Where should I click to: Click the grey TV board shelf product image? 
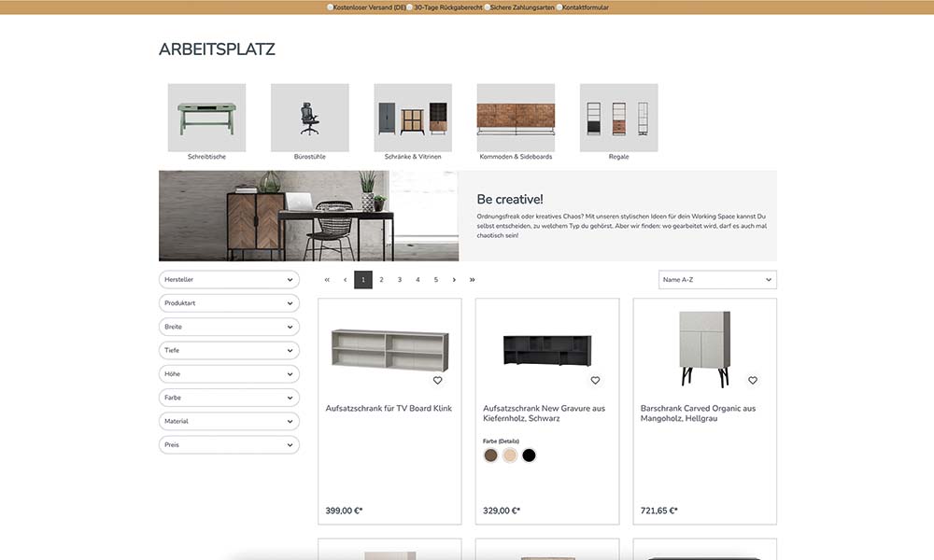pyautogui.click(x=390, y=350)
